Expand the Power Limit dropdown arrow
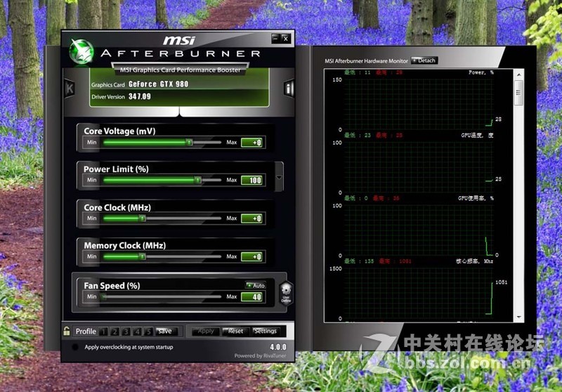The width and height of the screenshot is (562, 392). pos(279,177)
